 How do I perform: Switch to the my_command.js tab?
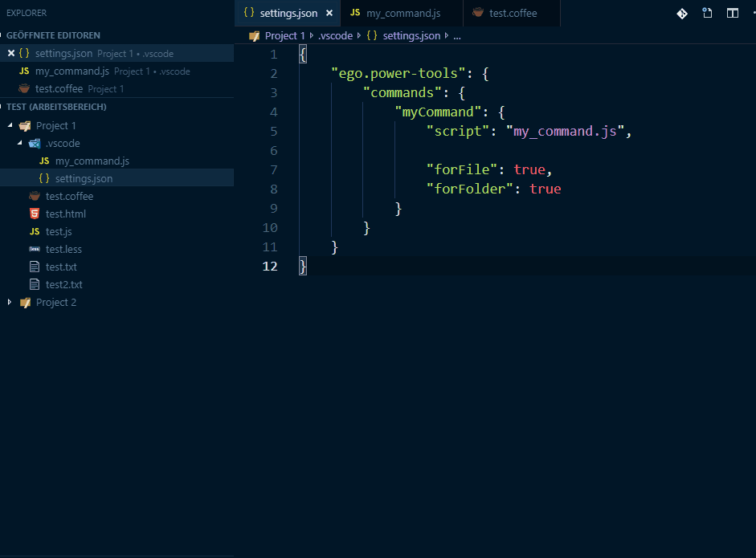point(401,13)
